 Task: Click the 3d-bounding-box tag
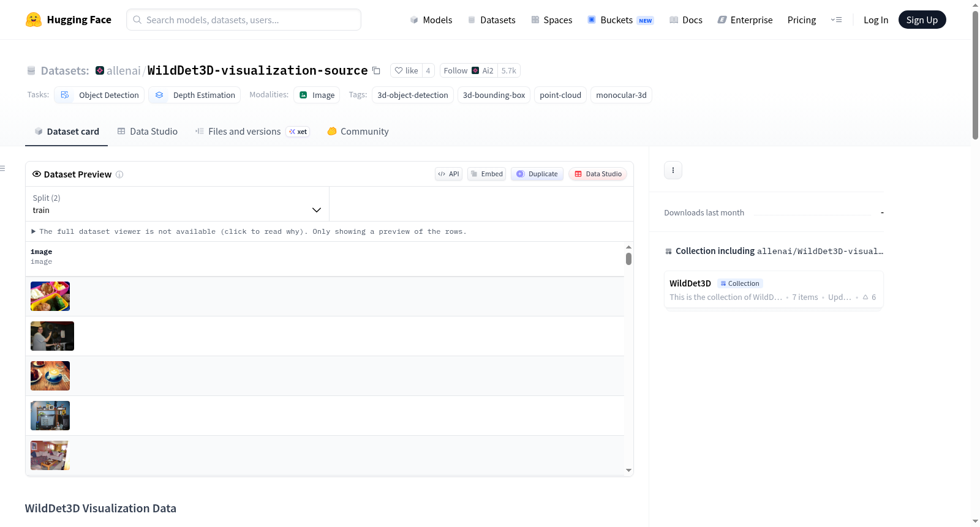tap(494, 95)
